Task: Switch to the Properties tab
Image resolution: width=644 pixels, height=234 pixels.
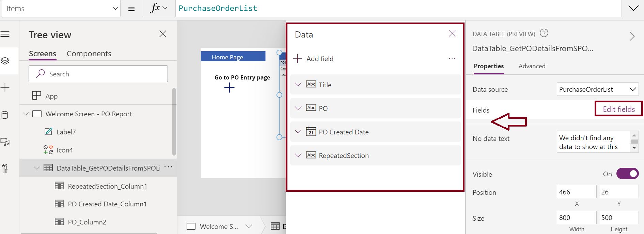Action: (x=489, y=66)
